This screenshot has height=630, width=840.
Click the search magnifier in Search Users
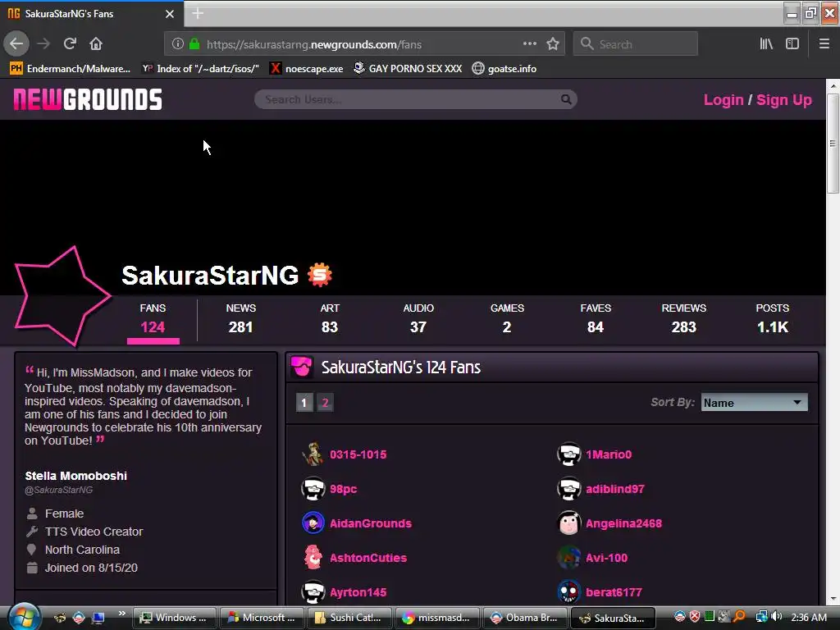(566, 99)
